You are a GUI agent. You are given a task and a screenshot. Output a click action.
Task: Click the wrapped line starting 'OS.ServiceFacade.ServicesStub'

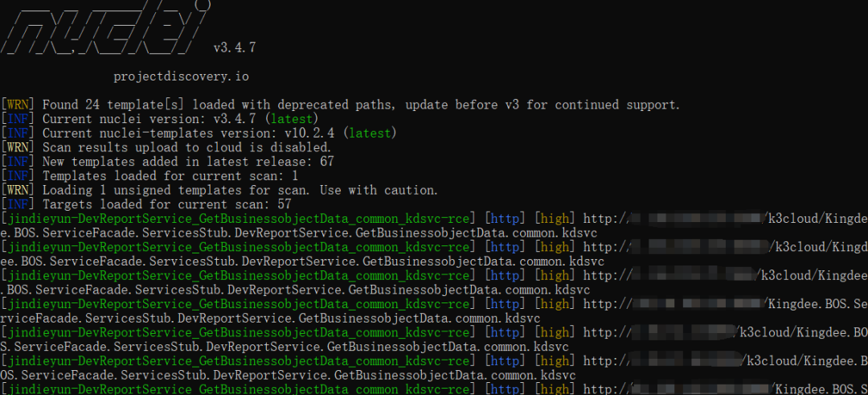[x=289, y=376]
